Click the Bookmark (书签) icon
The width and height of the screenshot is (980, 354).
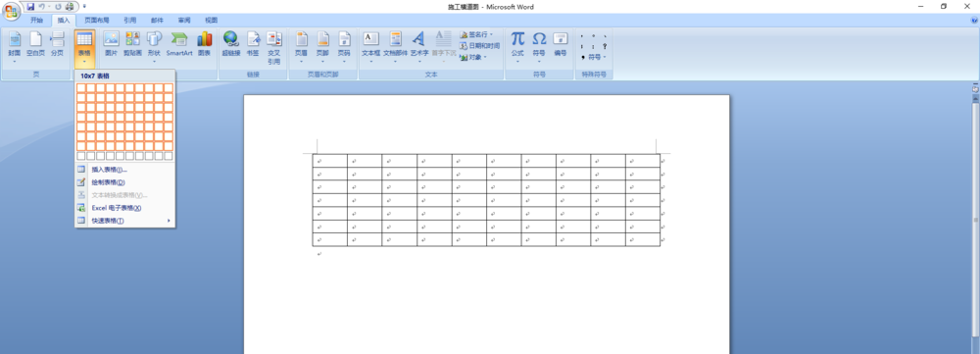pyautogui.click(x=253, y=44)
